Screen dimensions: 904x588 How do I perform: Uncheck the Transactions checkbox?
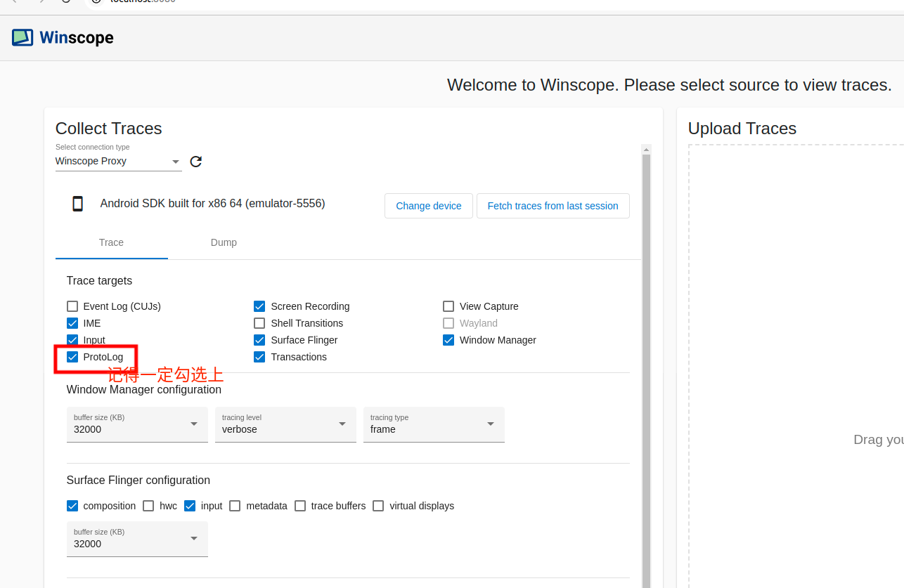tap(259, 357)
